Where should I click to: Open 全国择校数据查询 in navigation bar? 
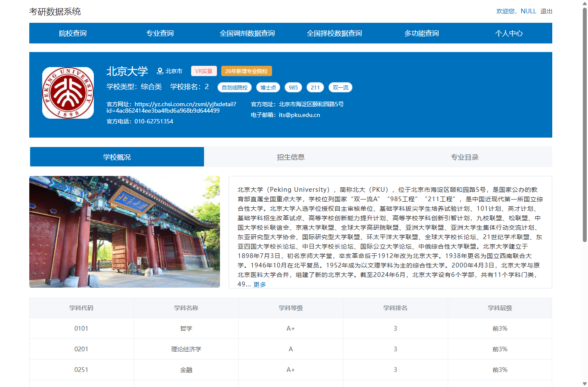[x=334, y=33]
